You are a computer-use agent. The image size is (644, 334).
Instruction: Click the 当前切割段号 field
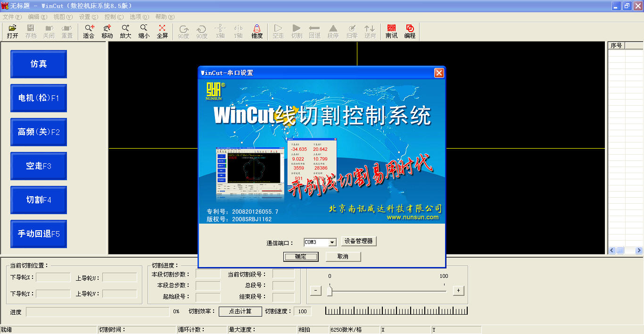[x=283, y=274]
